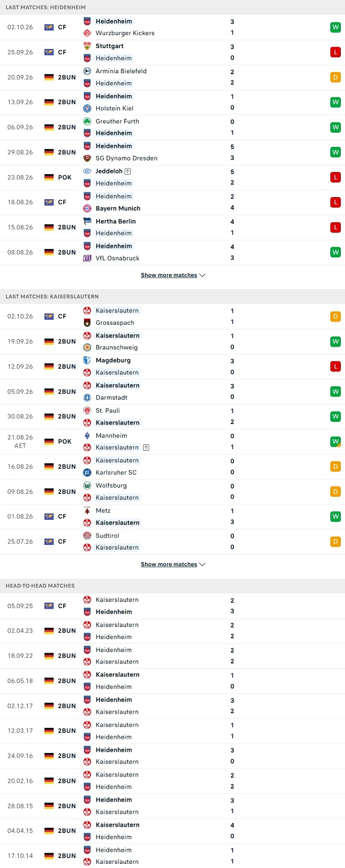Click the VfL Osnabruck team logo
Screen dimensions: 345x868
click(x=87, y=258)
